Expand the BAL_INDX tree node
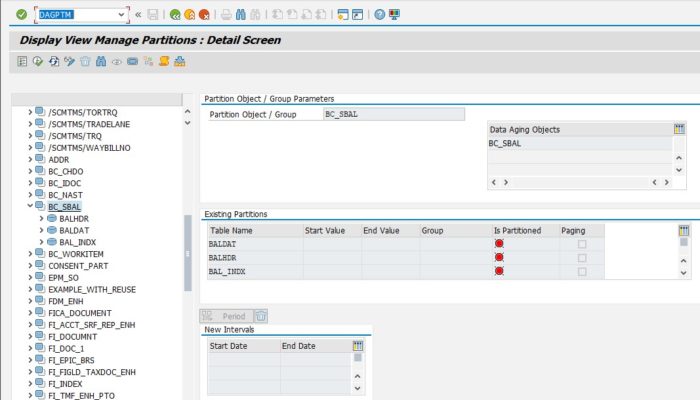The height and width of the screenshot is (400, 700). coord(42,242)
